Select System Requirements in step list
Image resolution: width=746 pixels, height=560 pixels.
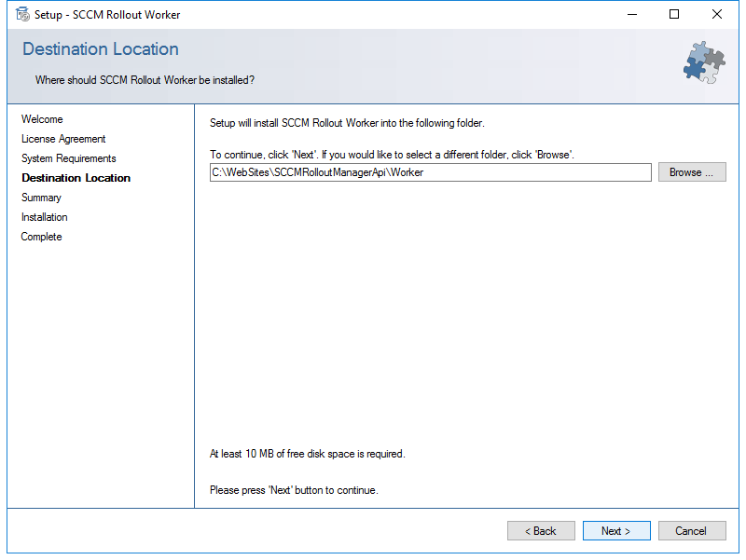click(68, 158)
